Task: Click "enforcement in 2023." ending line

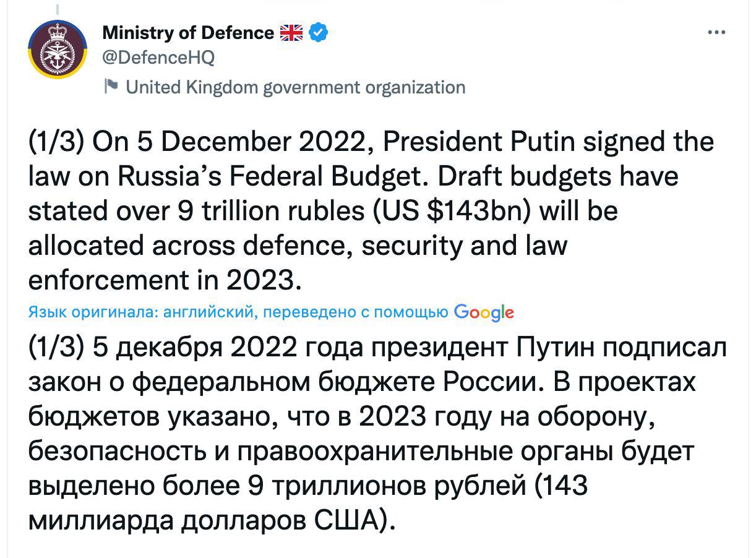Action: click(x=165, y=280)
